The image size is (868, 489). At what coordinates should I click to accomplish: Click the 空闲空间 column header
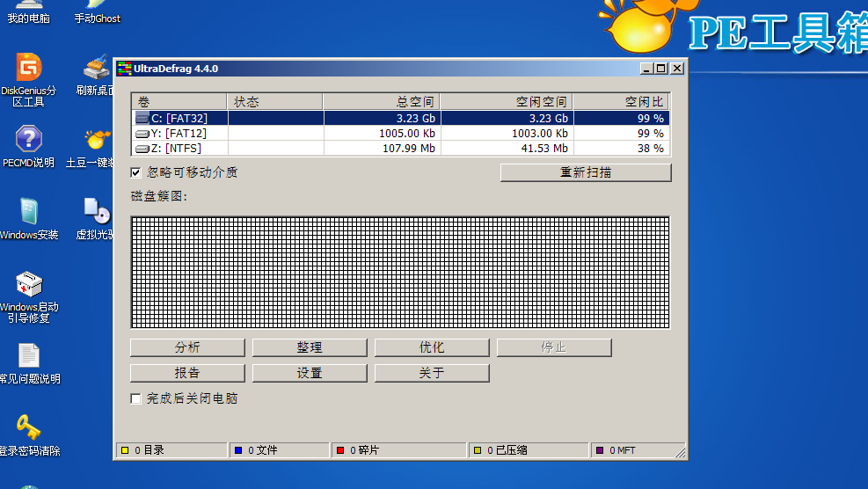coord(507,102)
